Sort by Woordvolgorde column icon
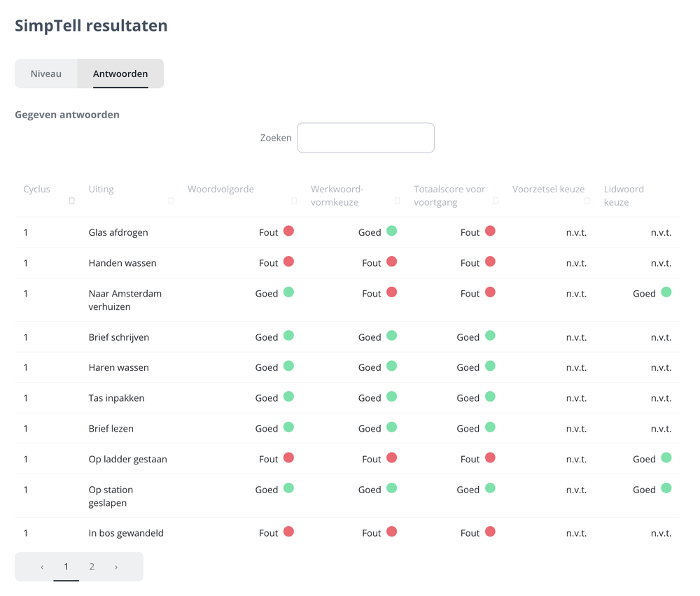Image resolution: width=700 pixels, height=596 pixels. pyautogui.click(x=294, y=201)
